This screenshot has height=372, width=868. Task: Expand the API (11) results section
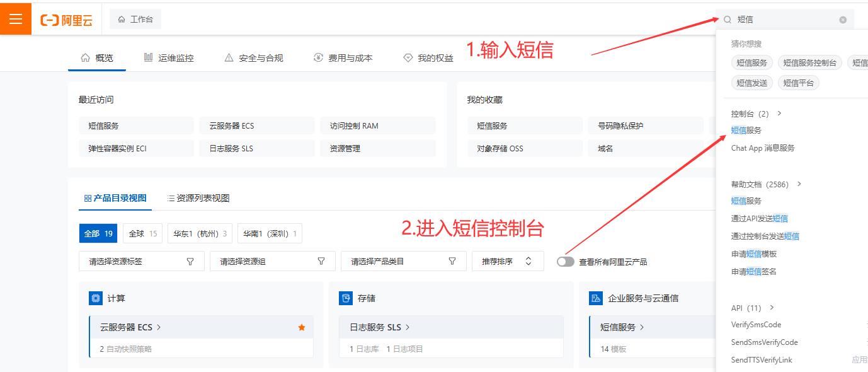click(x=753, y=308)
